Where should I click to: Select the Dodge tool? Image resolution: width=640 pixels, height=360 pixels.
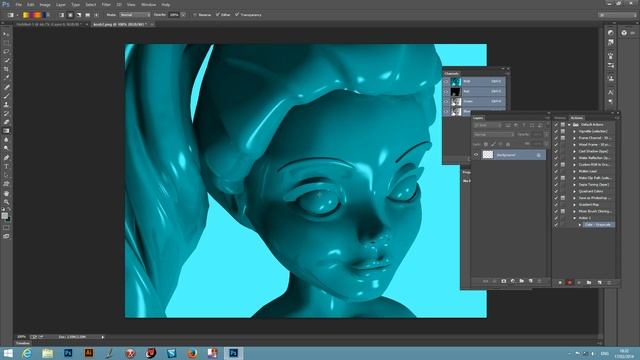[6, 149]
